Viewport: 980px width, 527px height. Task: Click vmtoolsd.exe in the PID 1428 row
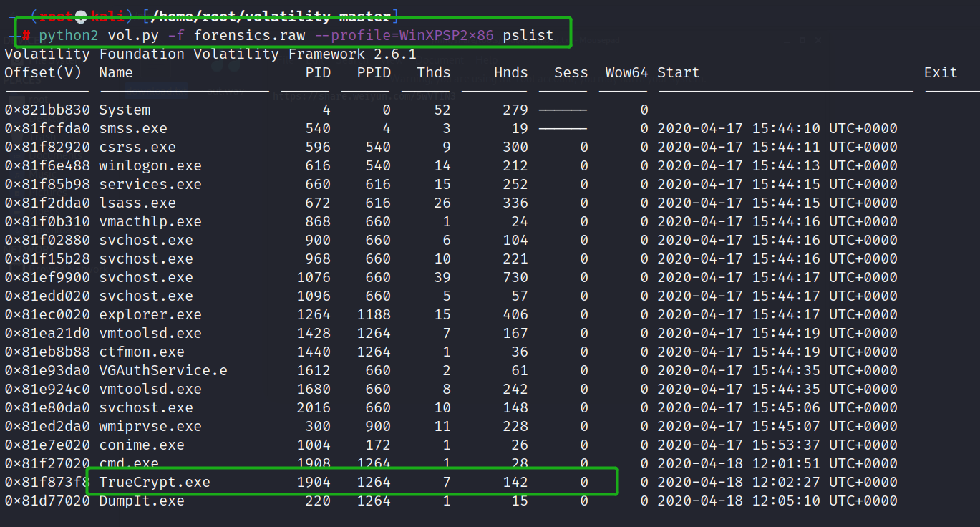[x=150, y=334]
